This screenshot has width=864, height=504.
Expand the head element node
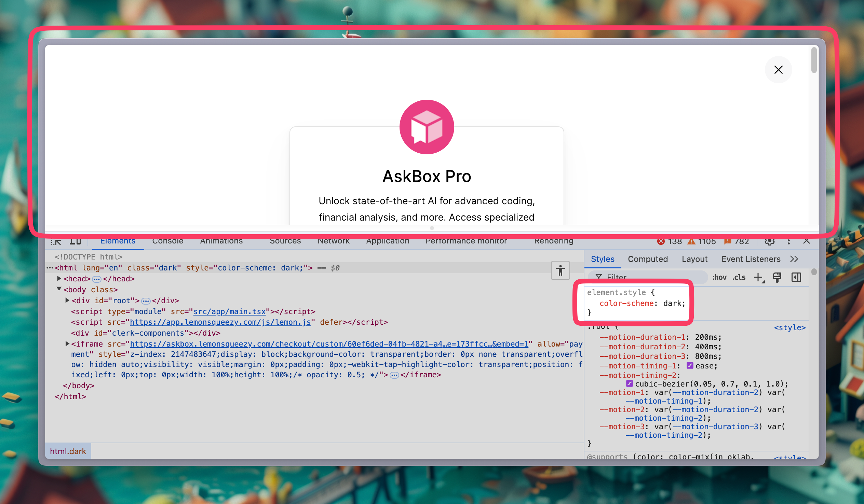pos(59,279)
